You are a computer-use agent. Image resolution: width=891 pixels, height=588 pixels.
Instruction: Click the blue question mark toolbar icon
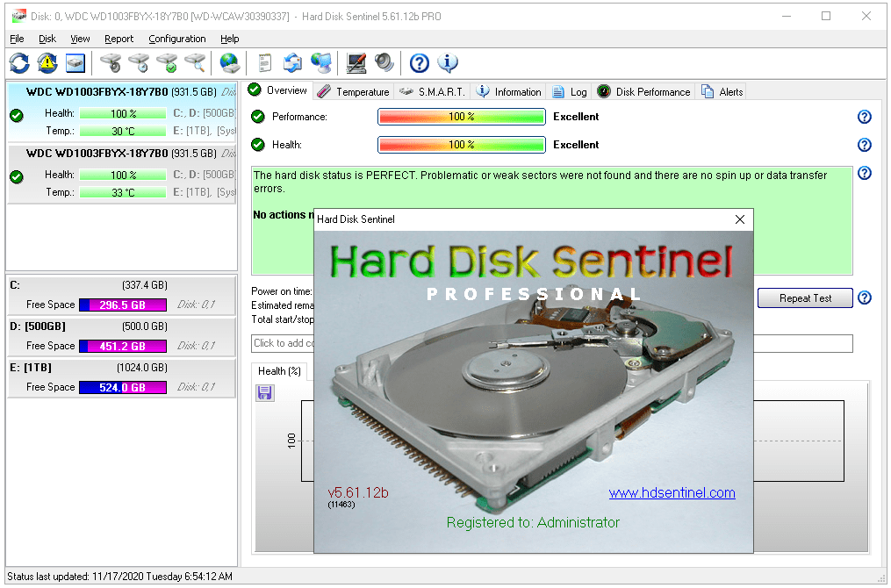(420, 63)
